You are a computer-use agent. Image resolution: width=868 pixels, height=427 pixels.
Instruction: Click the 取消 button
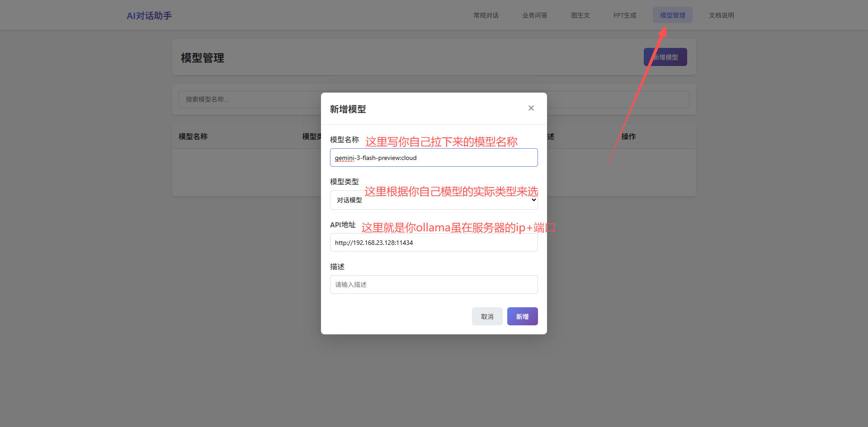[487, 316]
